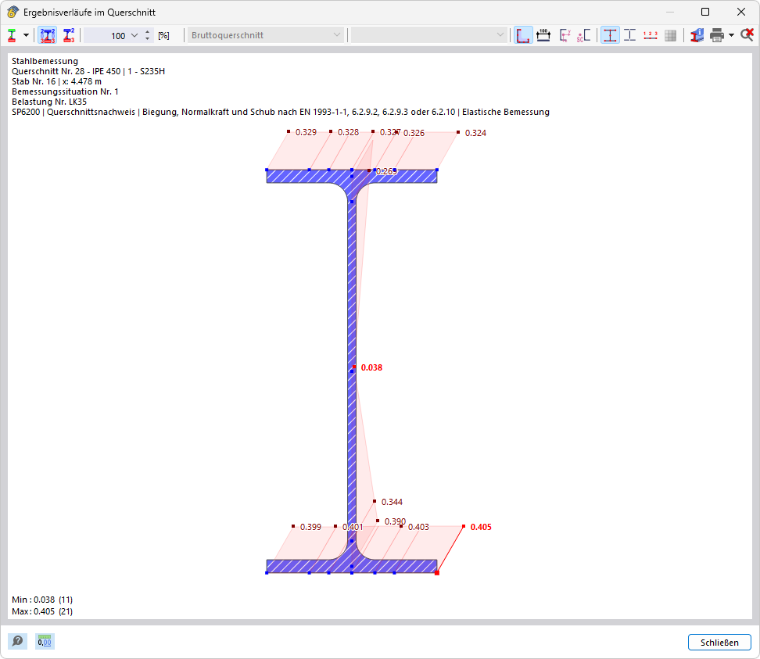Click the second blue I-section icon

tap(69, 35)
